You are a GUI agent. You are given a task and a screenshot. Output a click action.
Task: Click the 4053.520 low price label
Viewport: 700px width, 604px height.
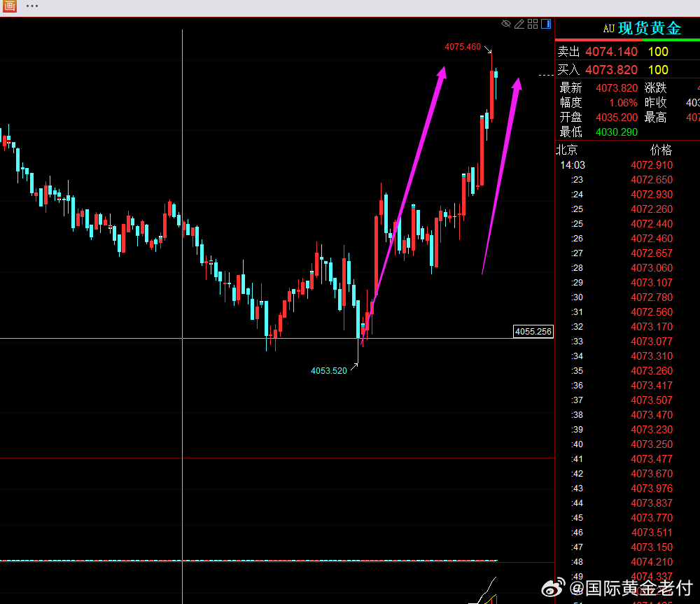click(x=328, y=371)
